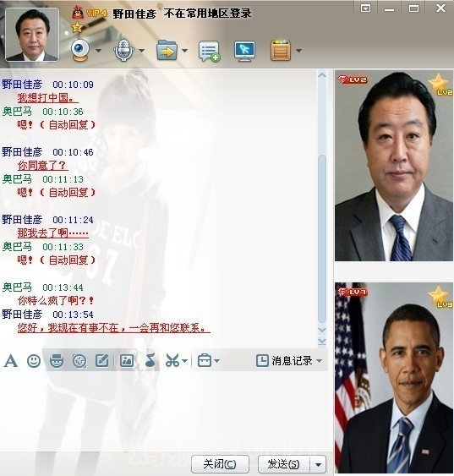
Task: Click the contact avatar thumbnail in header
Action: click(x=32, y=35)
